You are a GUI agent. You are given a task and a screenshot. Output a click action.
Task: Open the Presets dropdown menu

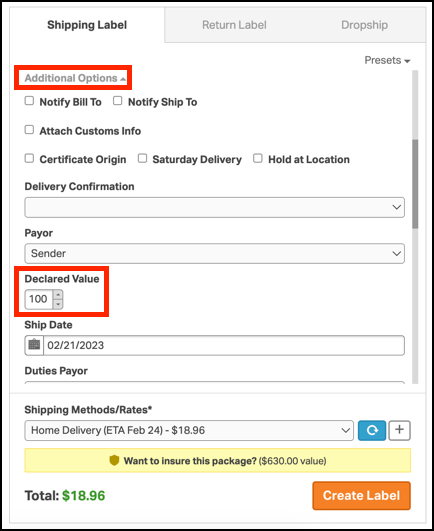[387, 60]
